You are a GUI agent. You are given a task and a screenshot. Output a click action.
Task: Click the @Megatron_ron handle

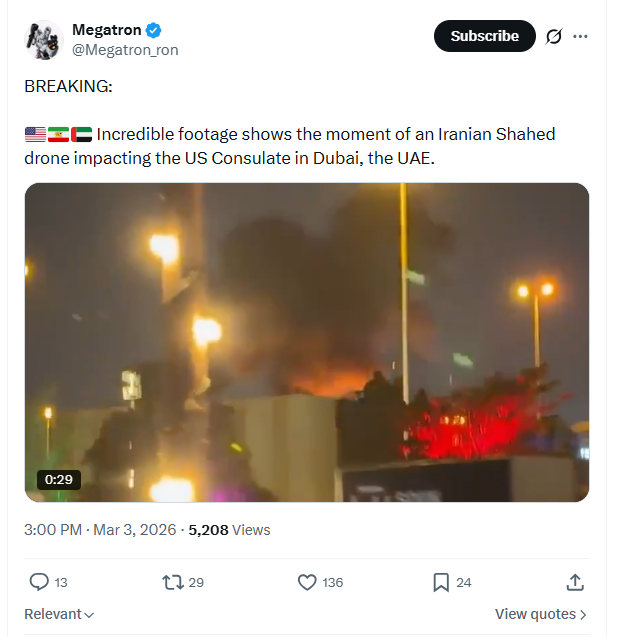[125, 50]
